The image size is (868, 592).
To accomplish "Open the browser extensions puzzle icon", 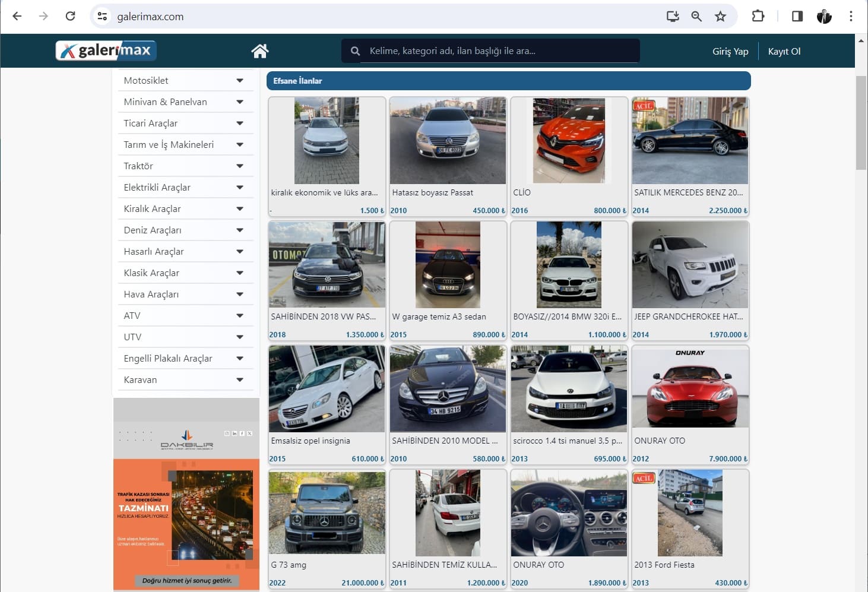I will click(x=758, y=16).
